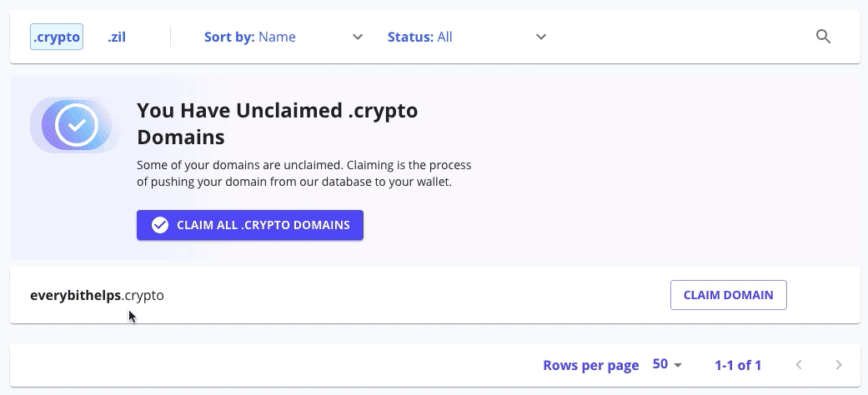868x395 pixels.
Task: Click chevron arrow beside Sort by Name
Action: point(358,37)
